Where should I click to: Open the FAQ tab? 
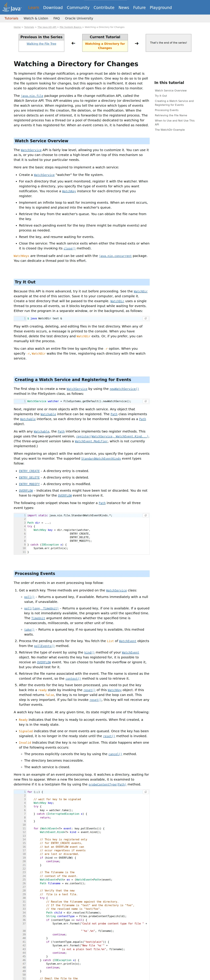tap(56, 18)
